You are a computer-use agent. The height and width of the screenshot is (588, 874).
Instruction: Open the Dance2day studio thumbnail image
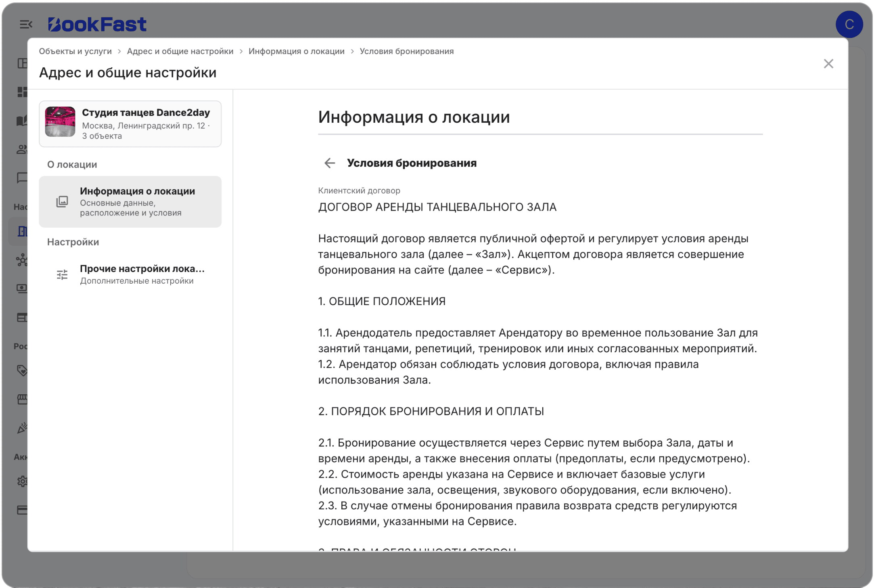[x=60, y=121]
